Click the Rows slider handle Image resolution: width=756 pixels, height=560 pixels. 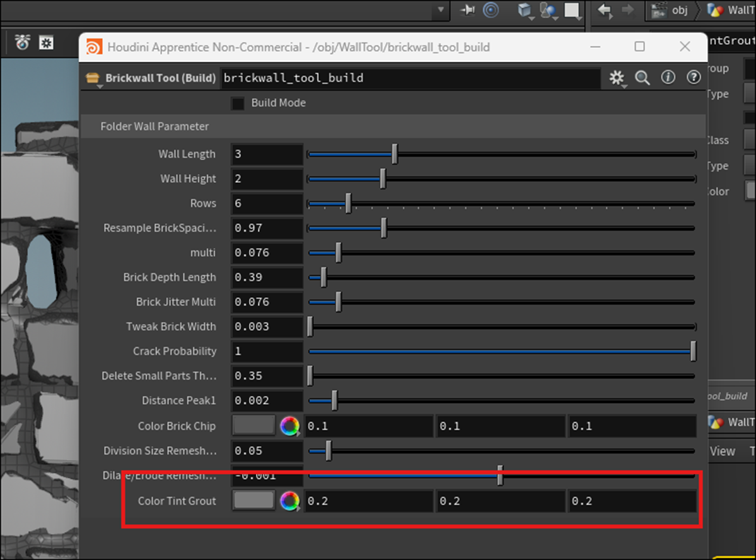348,203
